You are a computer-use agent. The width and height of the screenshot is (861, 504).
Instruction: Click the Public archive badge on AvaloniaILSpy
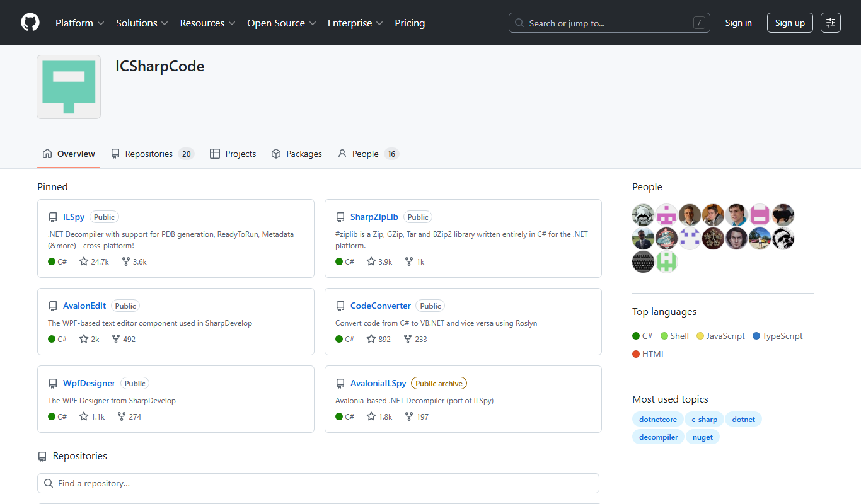439,383
